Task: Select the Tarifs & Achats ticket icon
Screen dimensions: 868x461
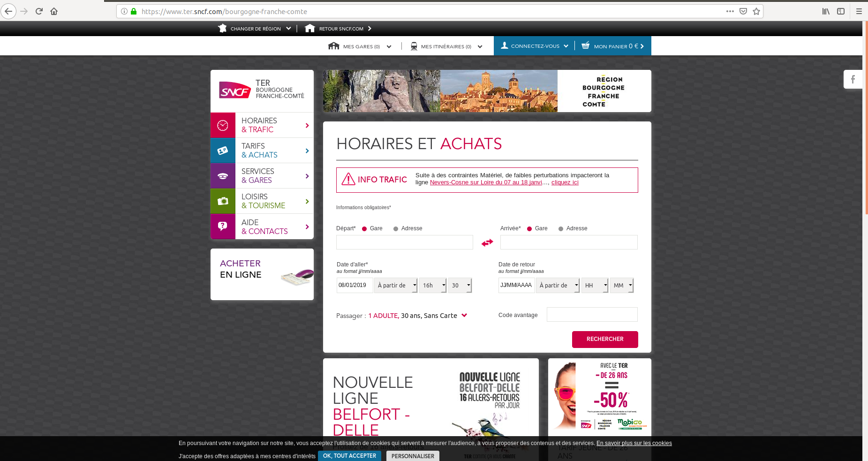Action: click(223, 150)
